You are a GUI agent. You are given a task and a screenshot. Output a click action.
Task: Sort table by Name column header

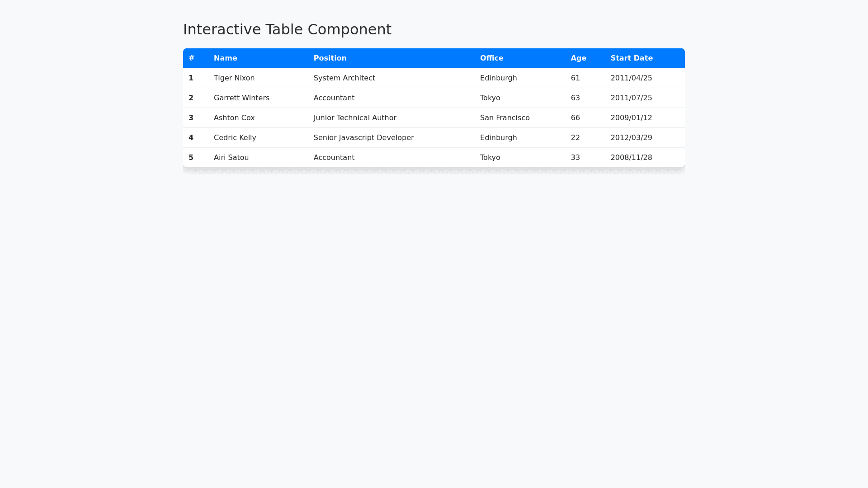(225, 58)
